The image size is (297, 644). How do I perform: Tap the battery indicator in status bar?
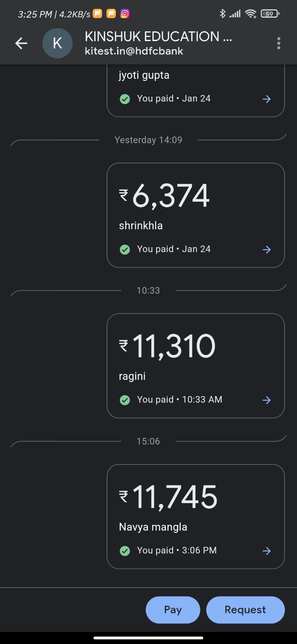270,14
